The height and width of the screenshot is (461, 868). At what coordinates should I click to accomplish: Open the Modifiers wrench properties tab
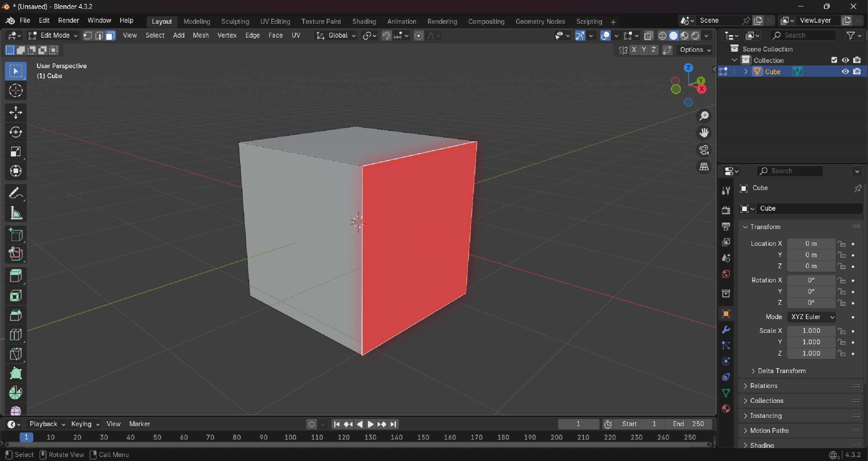click(726, 329)
